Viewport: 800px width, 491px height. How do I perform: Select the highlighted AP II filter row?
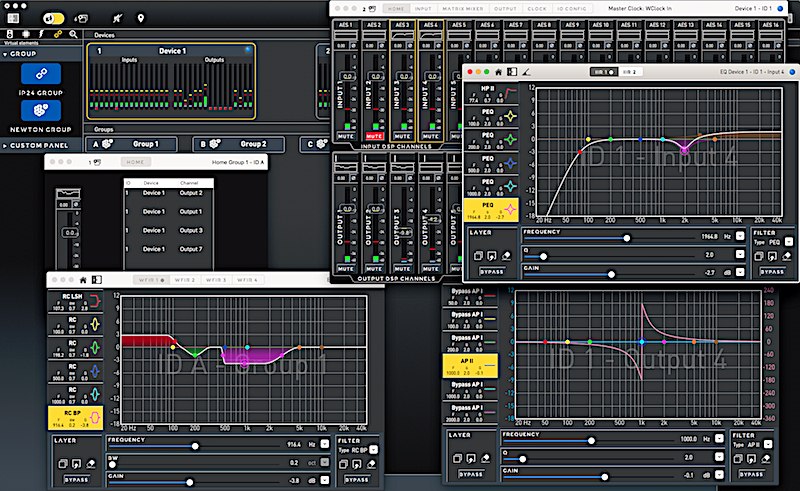[470, 366]
